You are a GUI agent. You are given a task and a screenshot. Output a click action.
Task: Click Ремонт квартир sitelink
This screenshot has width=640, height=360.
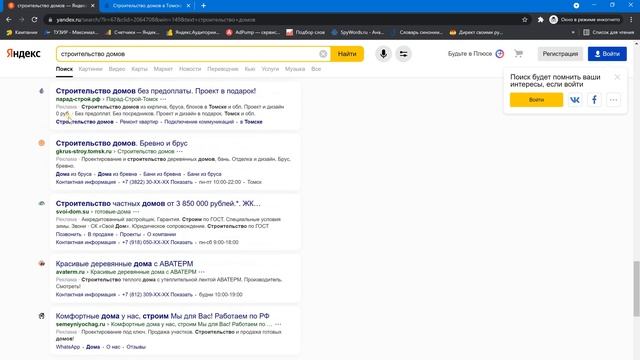[x=139, y=122]
